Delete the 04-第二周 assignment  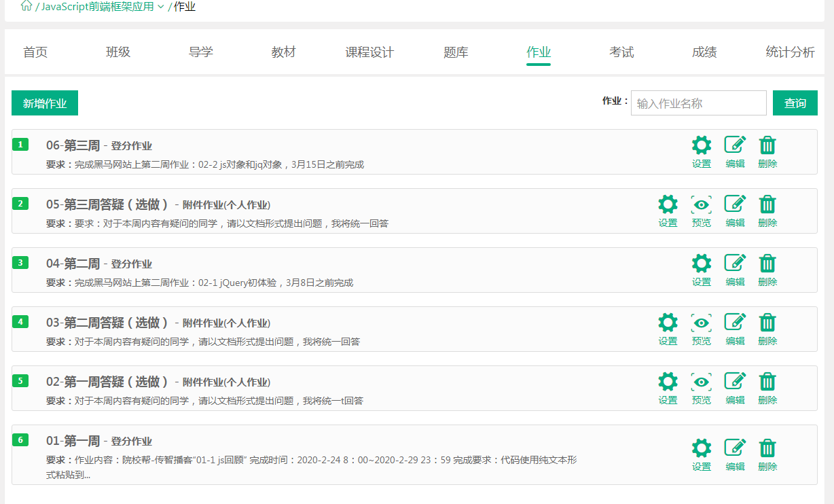coord(767,270)
